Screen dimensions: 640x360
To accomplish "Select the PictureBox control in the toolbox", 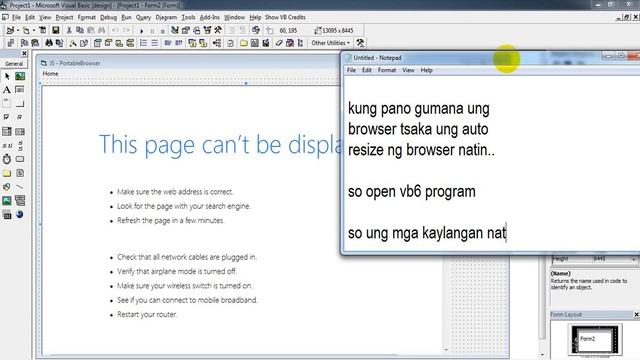I will pyautogui.click(x=20, y=76).
